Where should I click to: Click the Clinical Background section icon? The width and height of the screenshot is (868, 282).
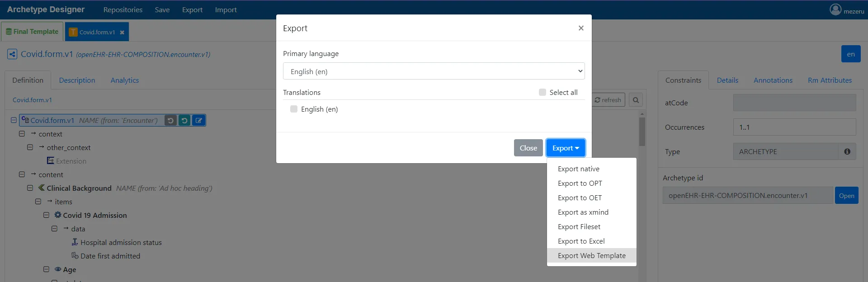coord(42,188)
